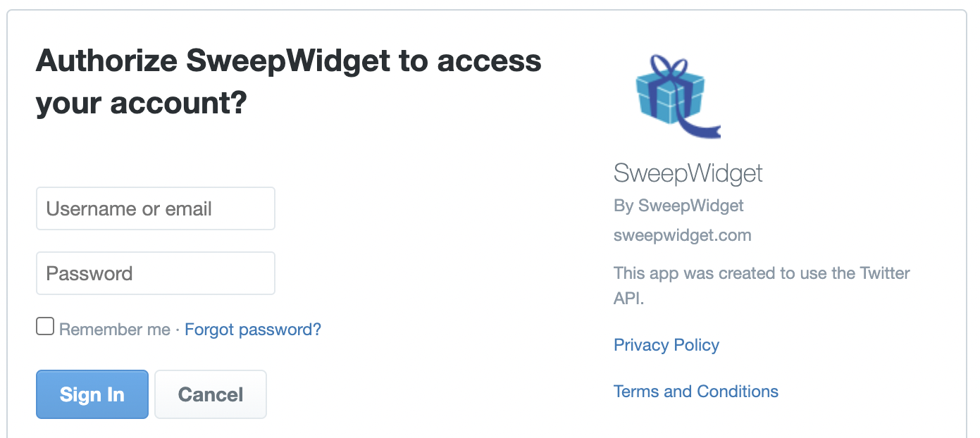Image resolution: width=980 pixels, height=438 pixels.
Task: Click the Username or email field
Action: click(155, 208)
